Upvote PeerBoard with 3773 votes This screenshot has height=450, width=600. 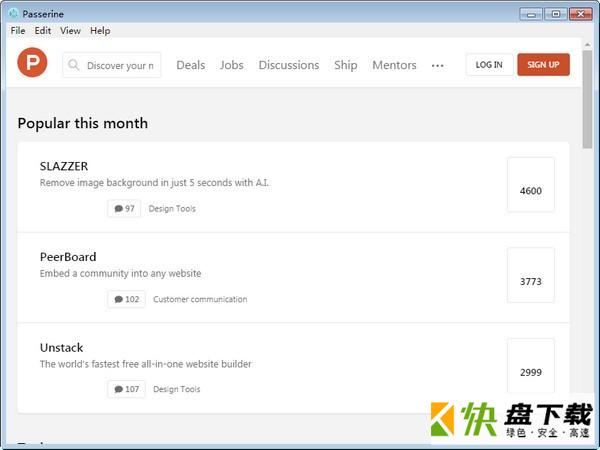531,275
